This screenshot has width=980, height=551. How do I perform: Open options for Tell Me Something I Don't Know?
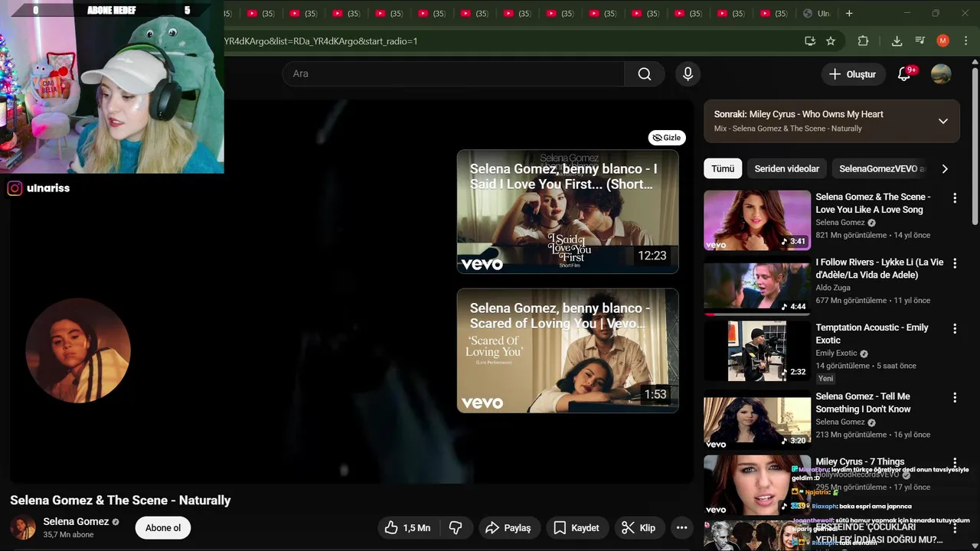click(x=955, y=397)
